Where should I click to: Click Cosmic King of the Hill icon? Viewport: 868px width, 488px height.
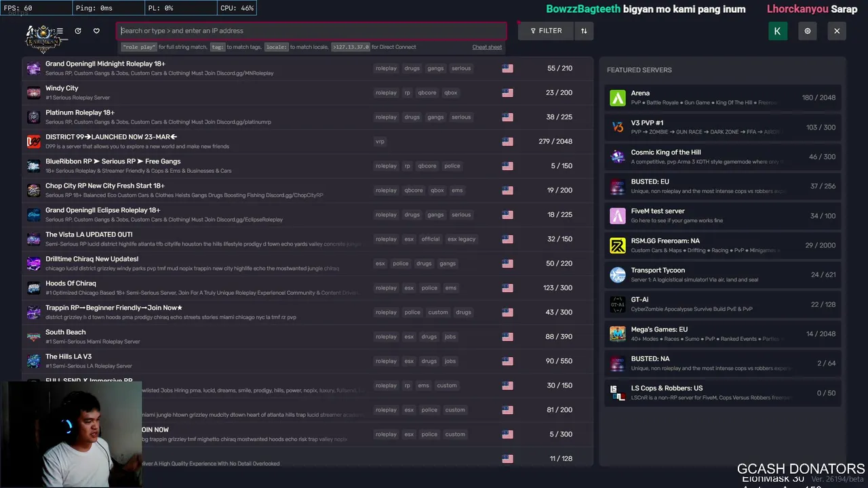tap(618, 157)
